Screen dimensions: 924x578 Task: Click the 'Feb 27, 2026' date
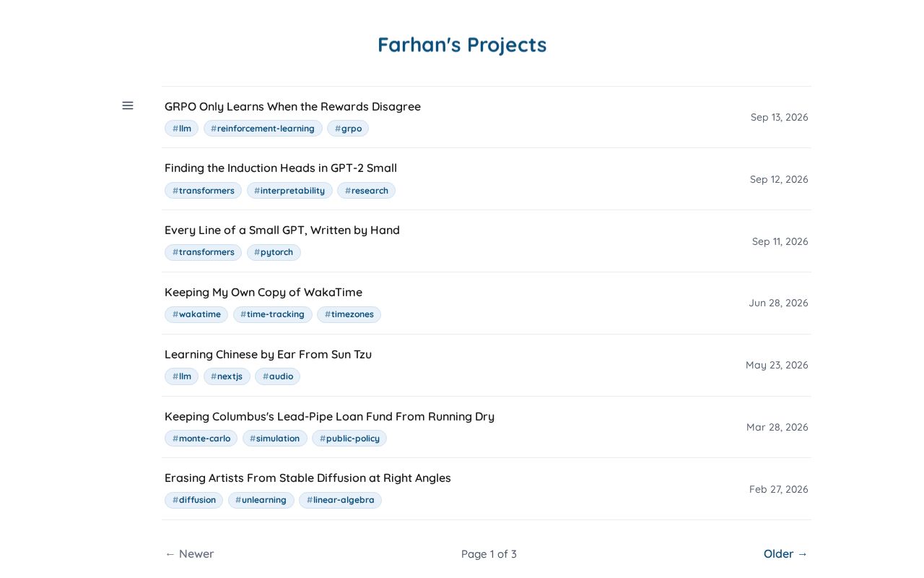coord(779,489)
